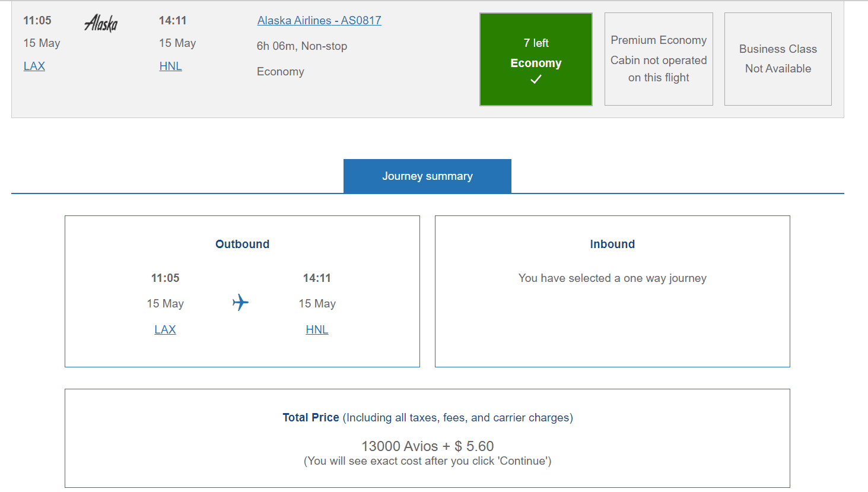Click the 6h 06m Non-stop flight duration text

301,46
